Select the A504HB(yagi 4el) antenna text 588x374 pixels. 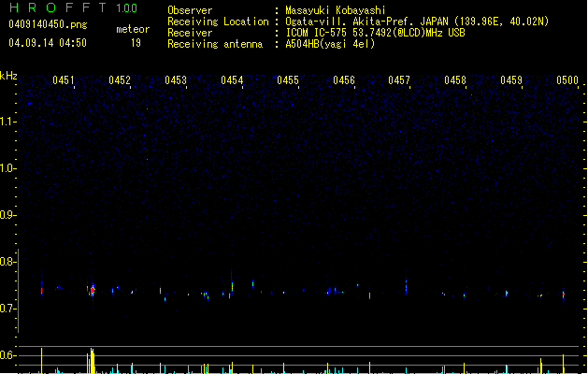click(x=330, y=44)
